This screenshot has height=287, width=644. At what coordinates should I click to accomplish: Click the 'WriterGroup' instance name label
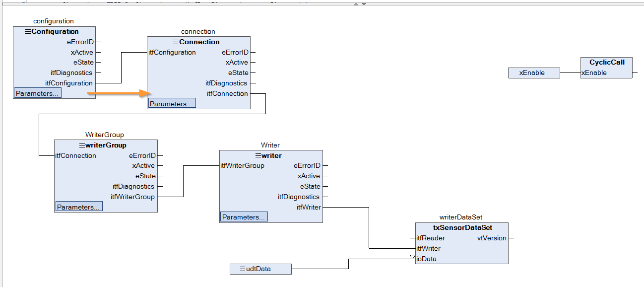click(x=105, y=135)
